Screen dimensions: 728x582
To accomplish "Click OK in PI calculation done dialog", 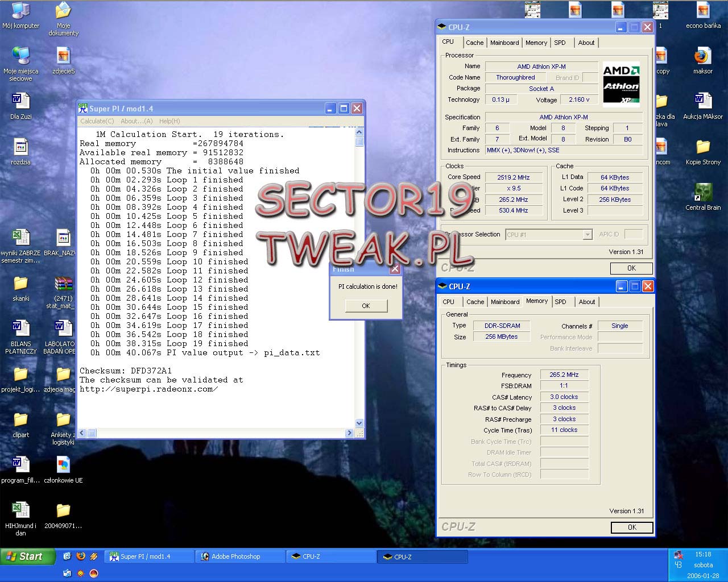I will 366,306.
